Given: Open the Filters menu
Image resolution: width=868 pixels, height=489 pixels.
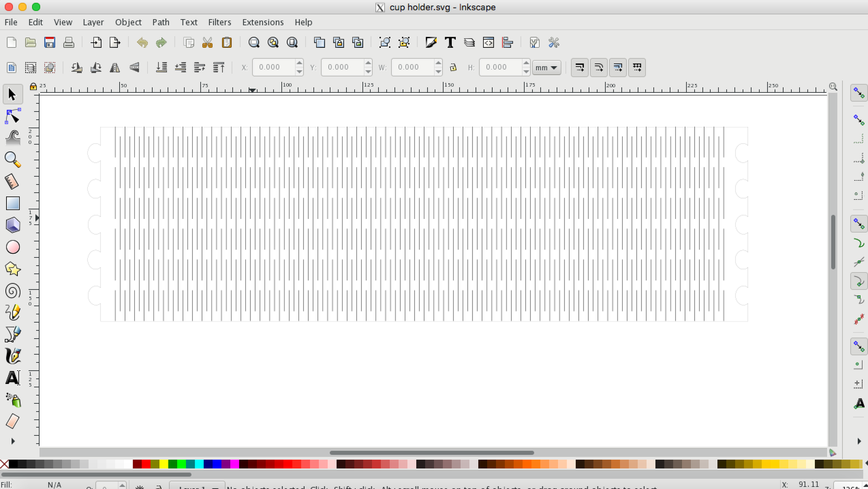Looking at the screenshot, I should click(220, 22).
